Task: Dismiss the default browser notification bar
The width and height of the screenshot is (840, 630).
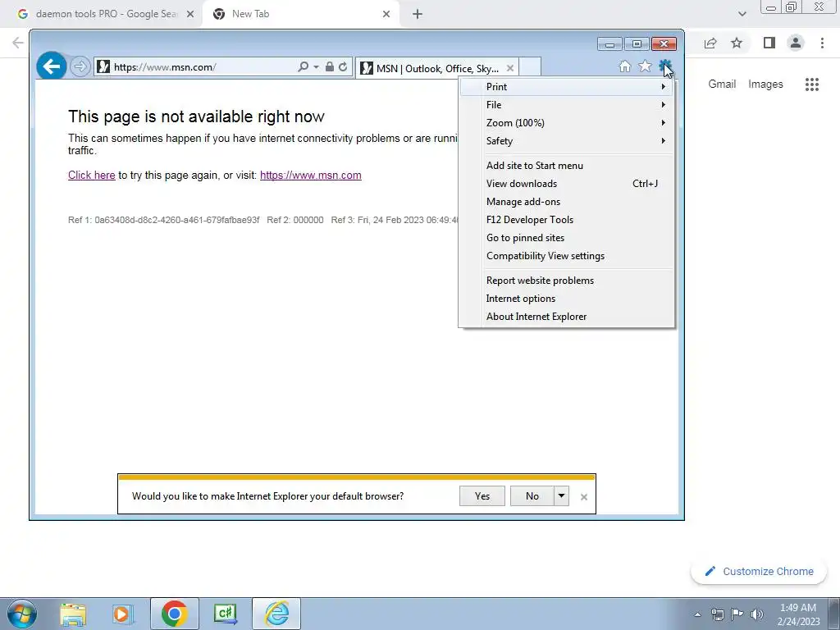Action: coord(584,497)
